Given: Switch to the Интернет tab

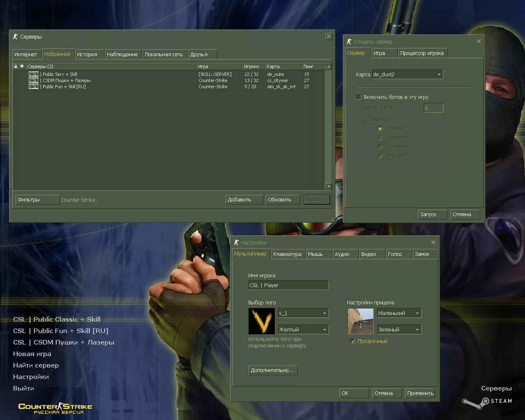Looking at the screenshot, I should 26,54.
